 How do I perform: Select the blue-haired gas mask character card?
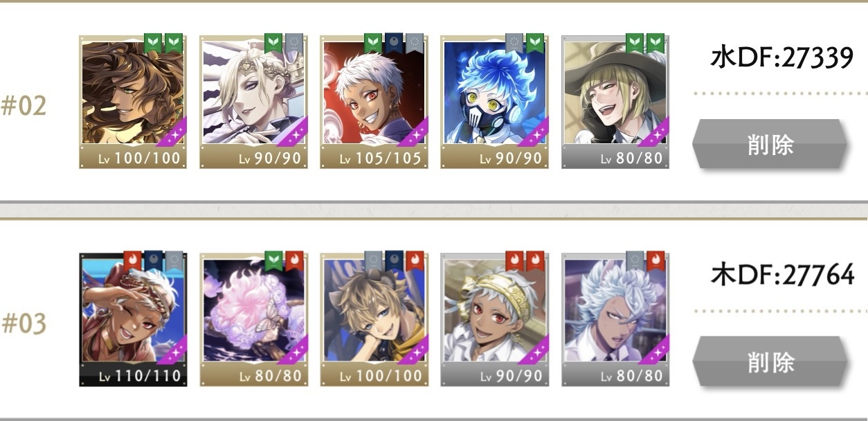pyautogui.click(x=494, y=102)
